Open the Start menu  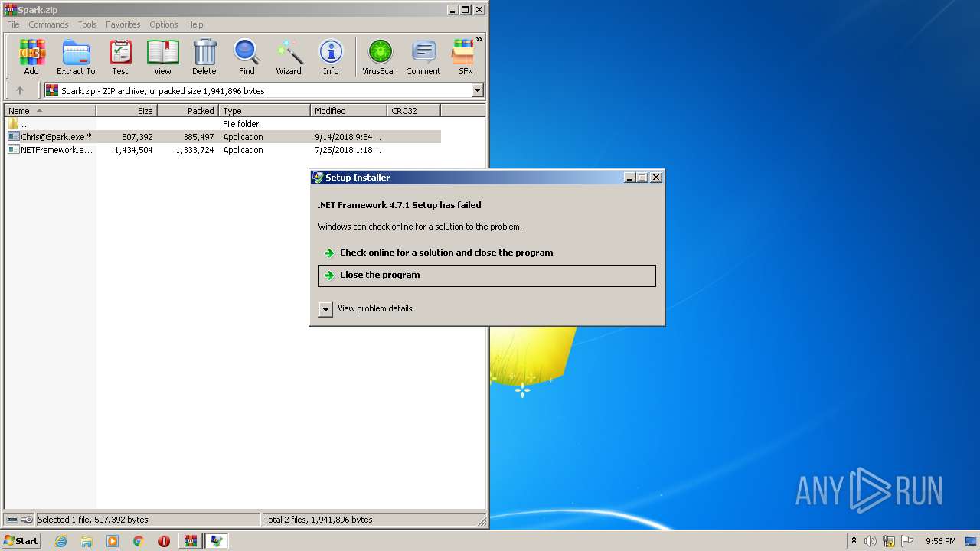tap(21, 541)
